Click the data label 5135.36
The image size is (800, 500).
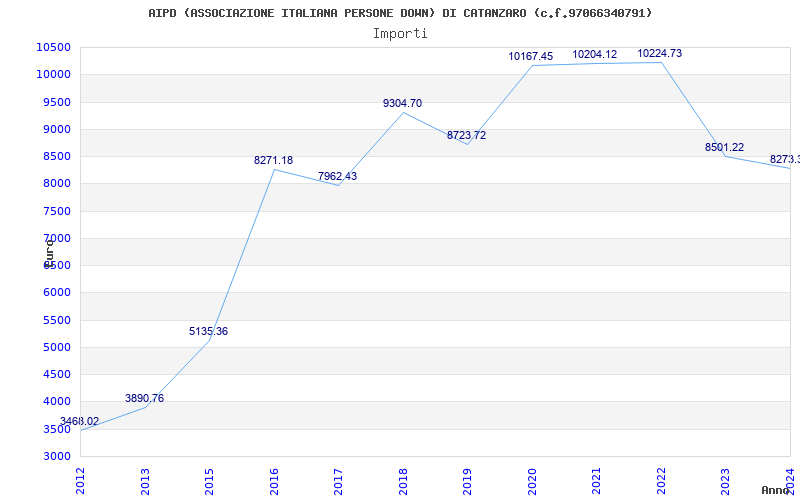tap(209, 331)
